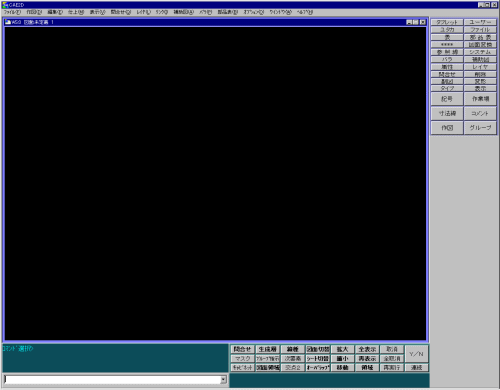
Task: Open the 作図 drawing panel button
Action: (447, 128)
